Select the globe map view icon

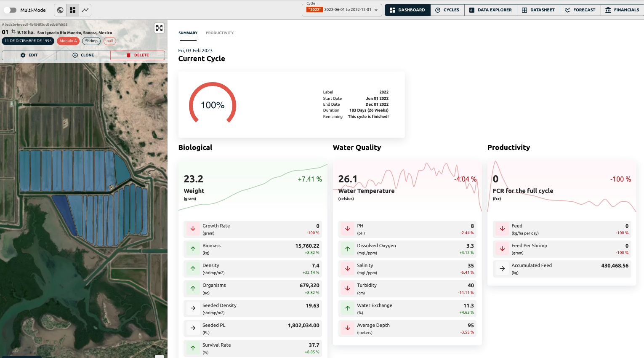point(61,10)
